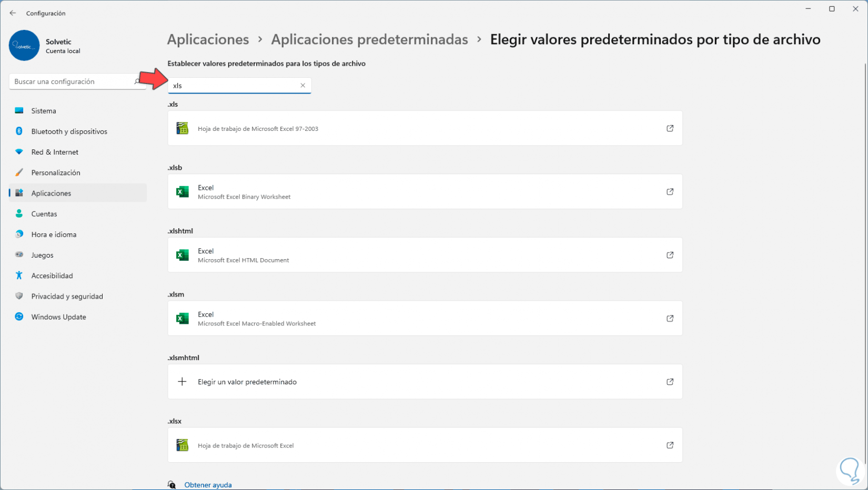Open Hora e idioma section
The width and height of the screenshot is (868, 490).
pos(78,234)
